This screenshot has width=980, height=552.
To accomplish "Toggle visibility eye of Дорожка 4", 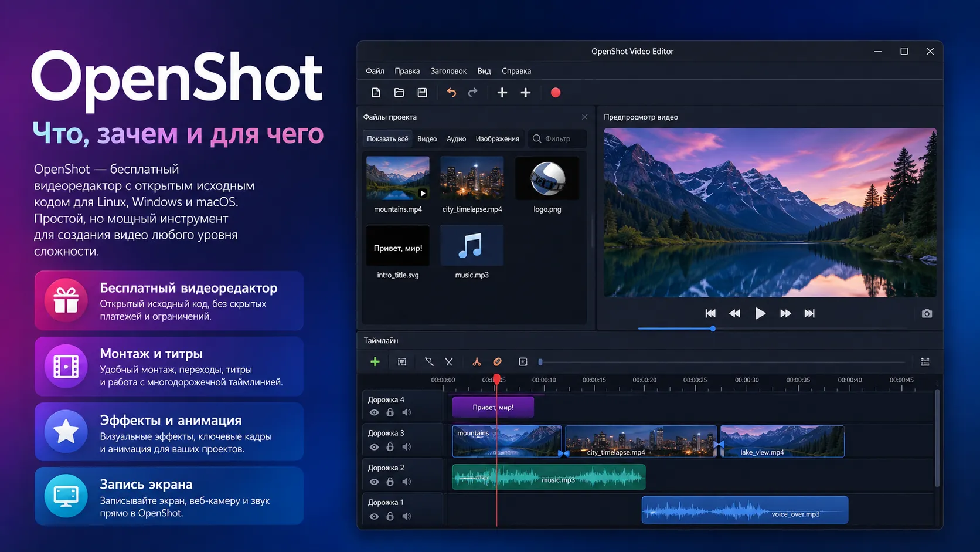I will [374, 413].
